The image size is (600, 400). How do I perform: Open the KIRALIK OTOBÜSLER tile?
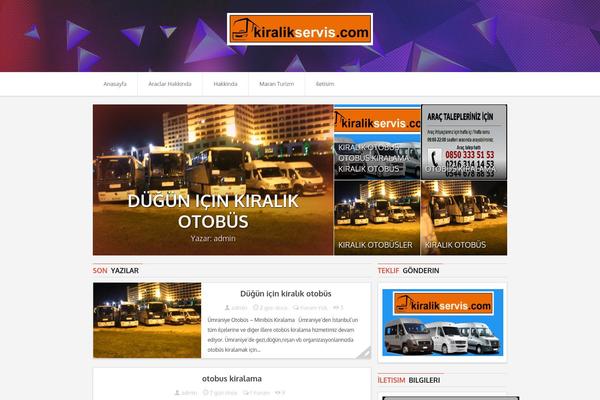377,218
